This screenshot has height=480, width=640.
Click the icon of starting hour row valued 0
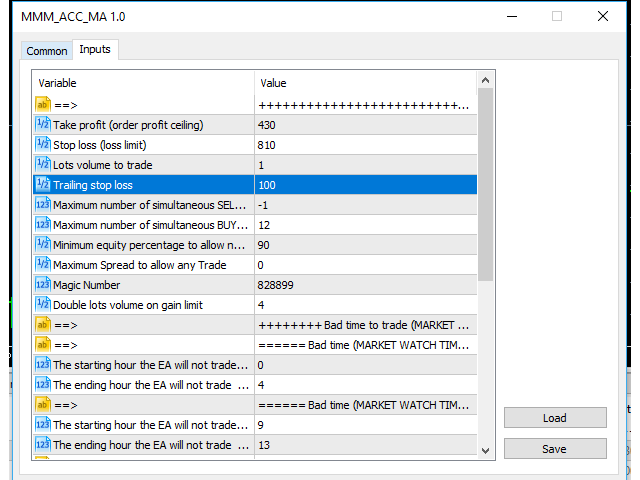pos(43,365)
